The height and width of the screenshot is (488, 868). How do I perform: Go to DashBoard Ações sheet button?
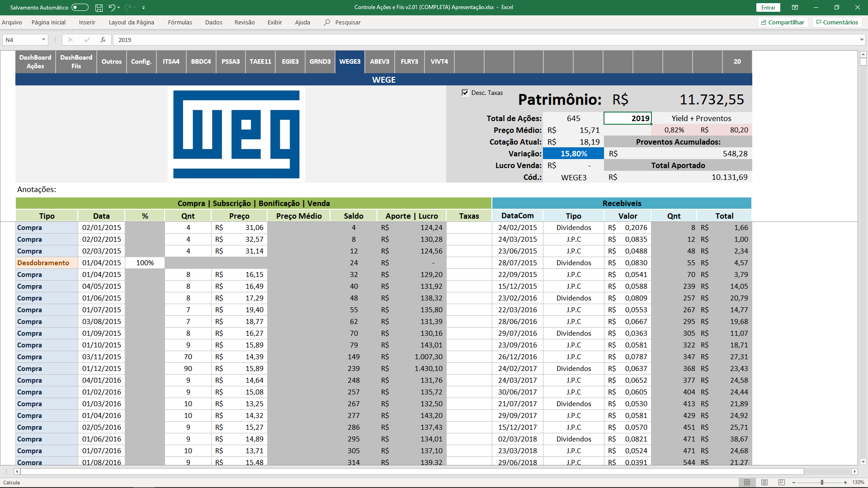(x=35, y=61)
